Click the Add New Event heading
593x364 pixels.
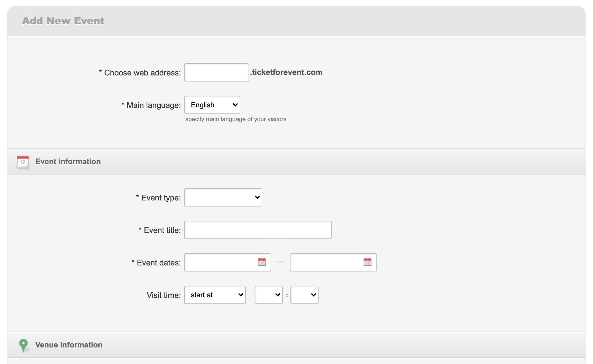63,21
